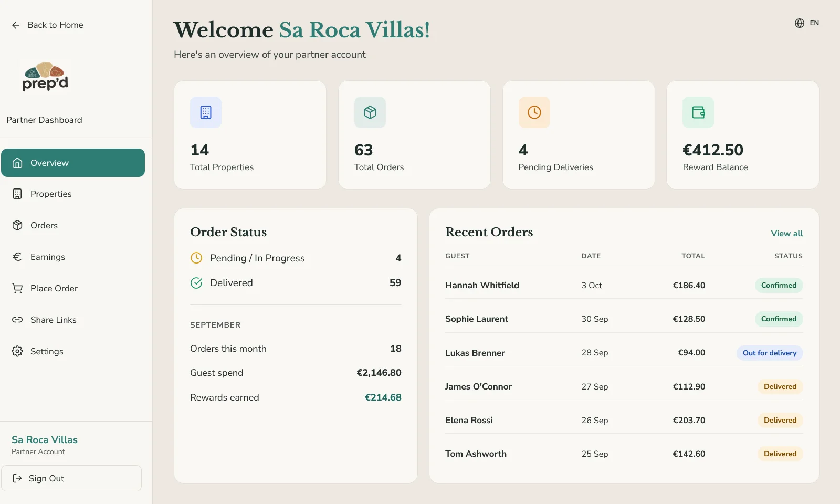Click the Confirmed badge for Hannah Whitfield
The width and height of the screenshot is (840, 504).
(x=779, y=285)
